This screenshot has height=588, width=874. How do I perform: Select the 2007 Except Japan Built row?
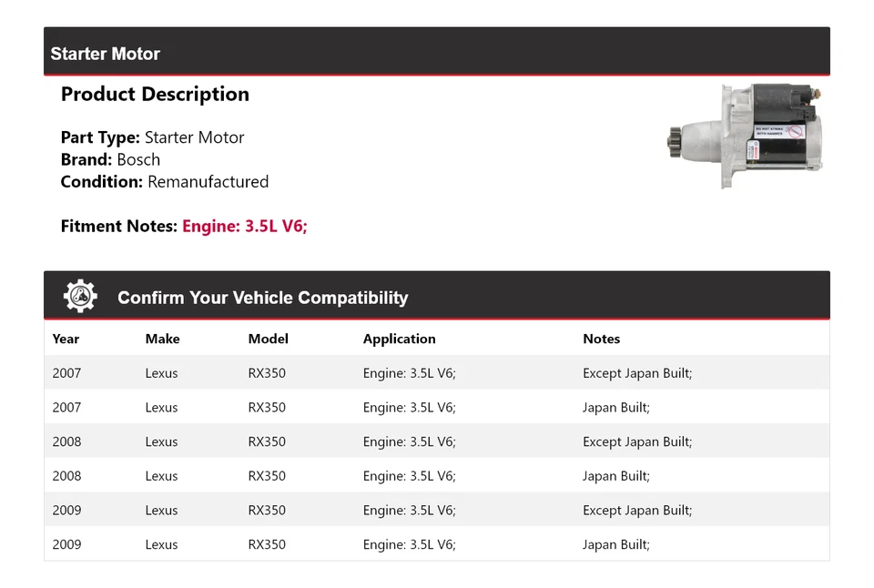(x=436, y=373)
